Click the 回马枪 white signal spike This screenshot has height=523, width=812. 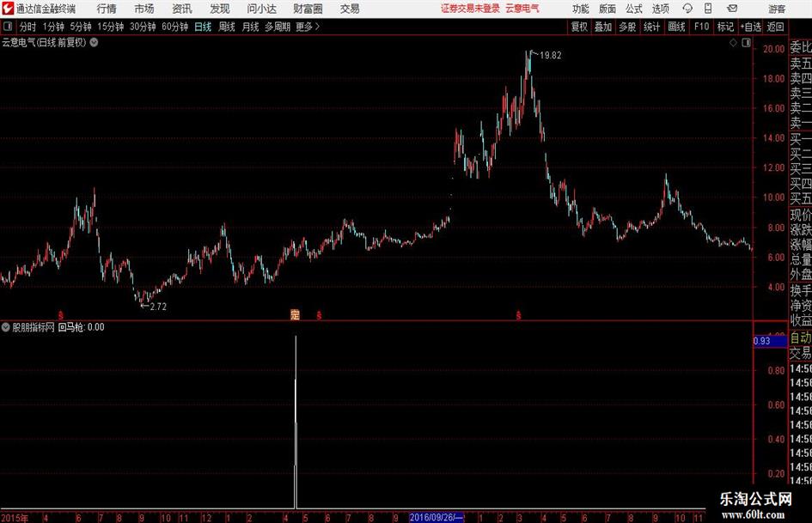296,422
